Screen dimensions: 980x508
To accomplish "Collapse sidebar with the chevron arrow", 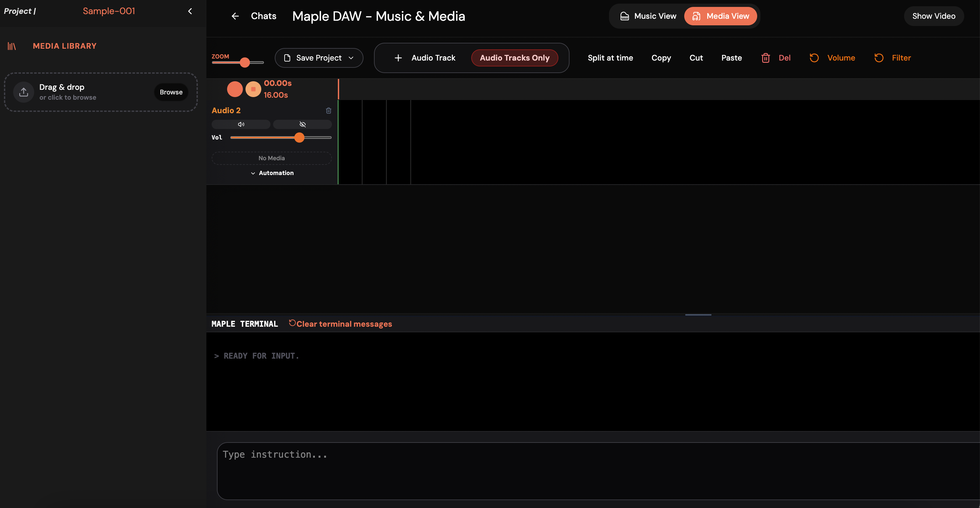I will [190, 11].
